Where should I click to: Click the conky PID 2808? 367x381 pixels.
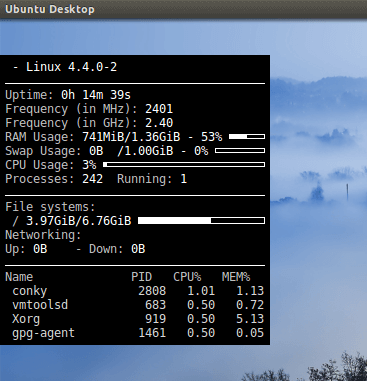click(x=152, y=291)
